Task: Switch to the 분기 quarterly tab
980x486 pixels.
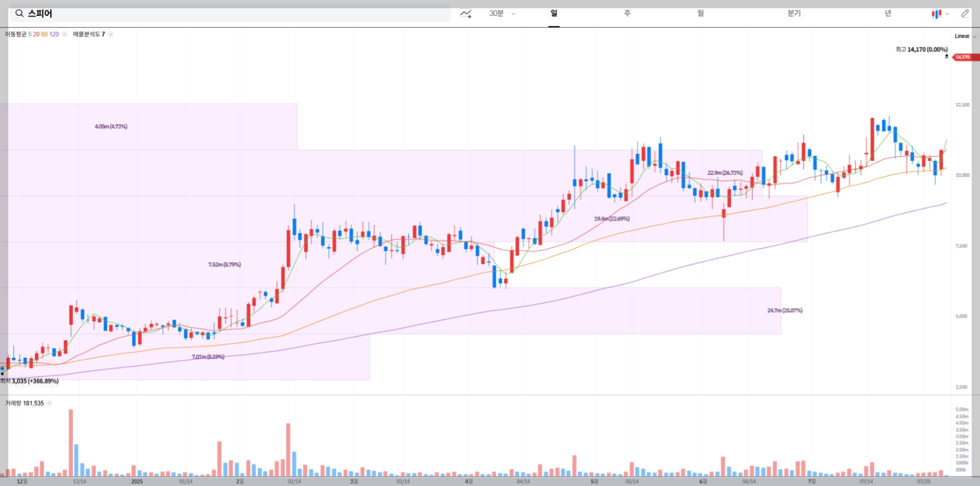Action: pyautogui.click(x=794, y=13)
